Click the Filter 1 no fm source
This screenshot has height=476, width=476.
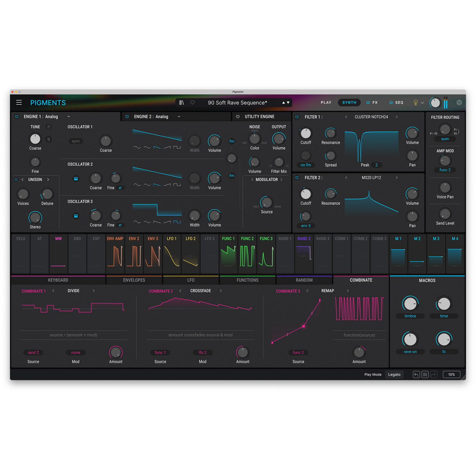[306, 165]
